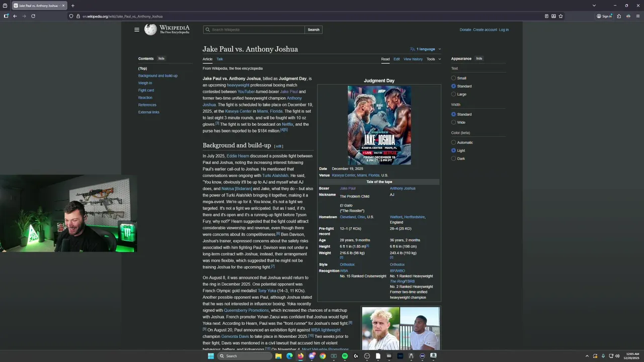This screenshot has height=362, width=644.
Task: Open Google Chrome from taskbar
Action: click(x=323, y=356)
